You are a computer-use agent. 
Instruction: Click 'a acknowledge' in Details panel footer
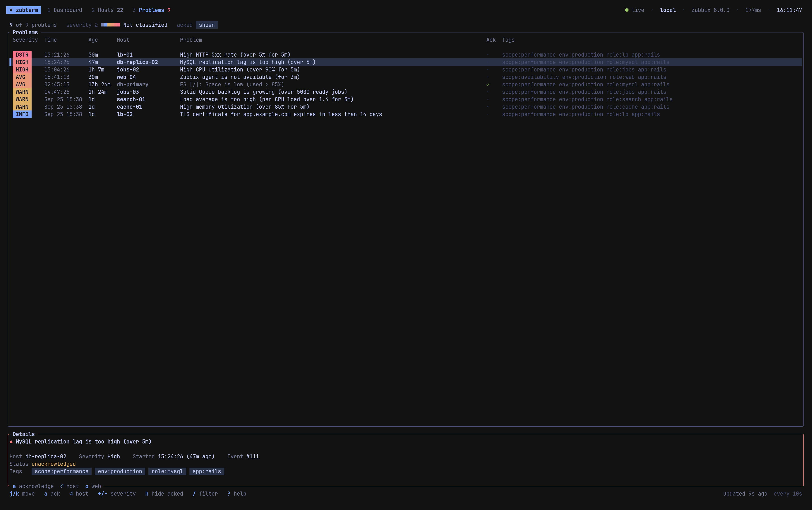click(x=33, y=486)
